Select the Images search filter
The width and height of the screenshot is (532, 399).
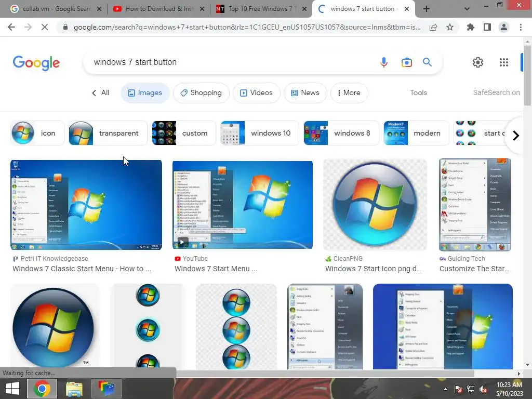[x=145, y=93]
